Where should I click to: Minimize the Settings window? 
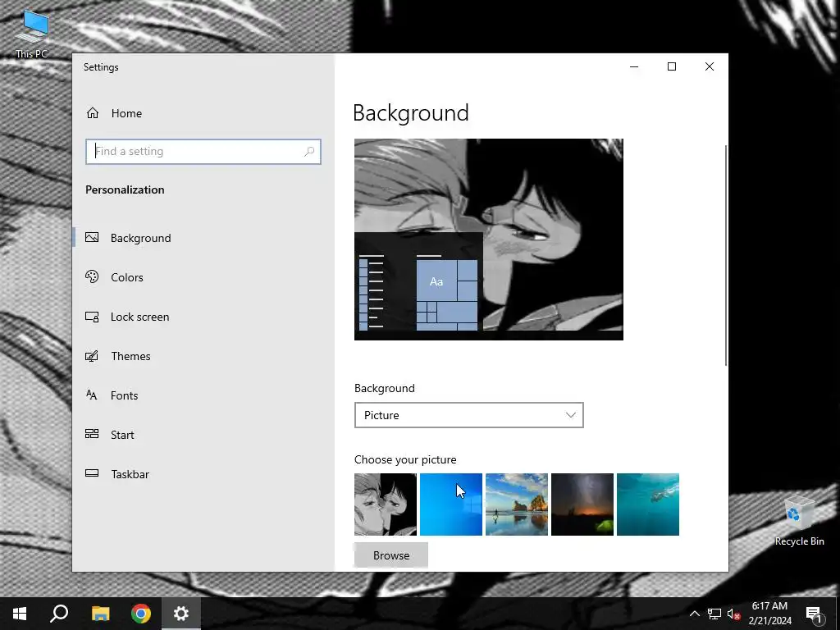click(x=634, y=67)
